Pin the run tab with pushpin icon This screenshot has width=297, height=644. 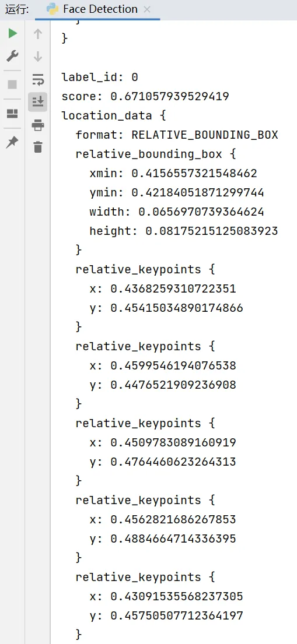12,143
